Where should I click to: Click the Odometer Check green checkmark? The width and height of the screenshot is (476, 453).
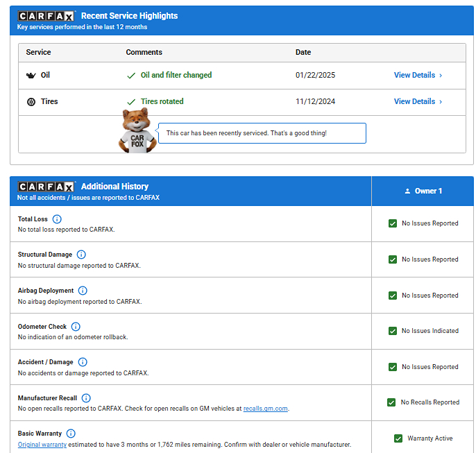tap(393, 331)
